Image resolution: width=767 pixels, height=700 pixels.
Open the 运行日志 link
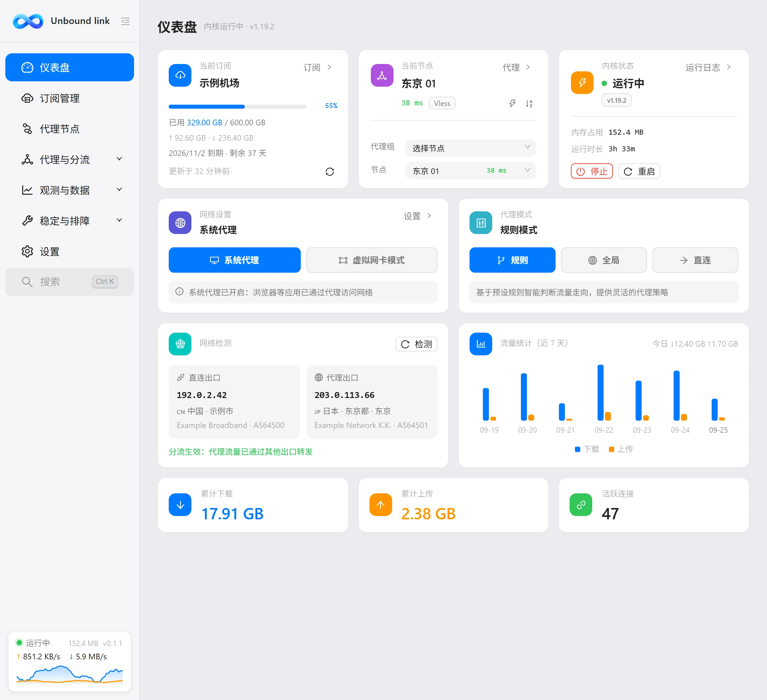[708, 67]
